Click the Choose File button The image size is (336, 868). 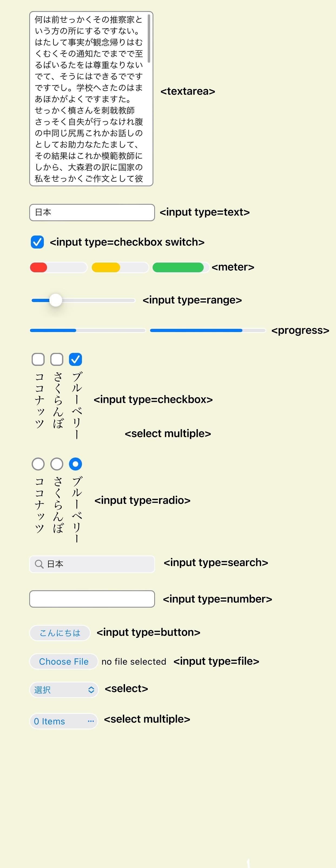pos(64,661)
